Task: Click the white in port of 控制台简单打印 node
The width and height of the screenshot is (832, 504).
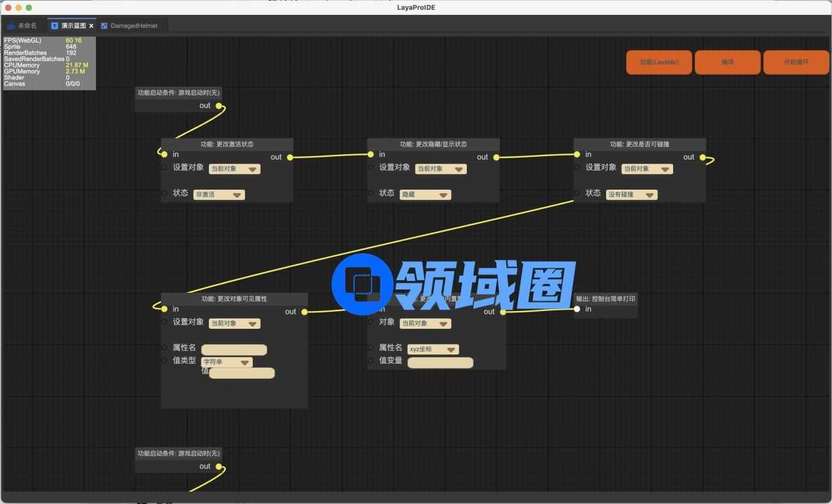Action: coord(577,309)
